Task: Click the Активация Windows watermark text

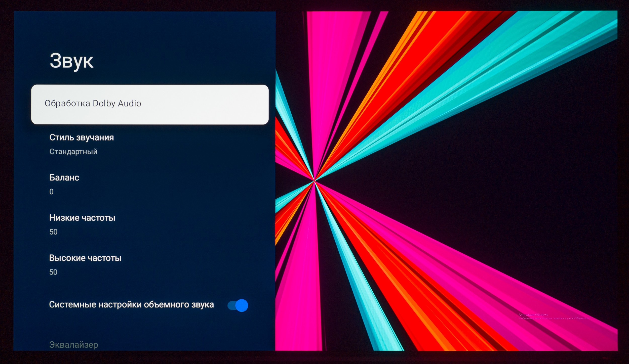Action: (x=533, y=315)
